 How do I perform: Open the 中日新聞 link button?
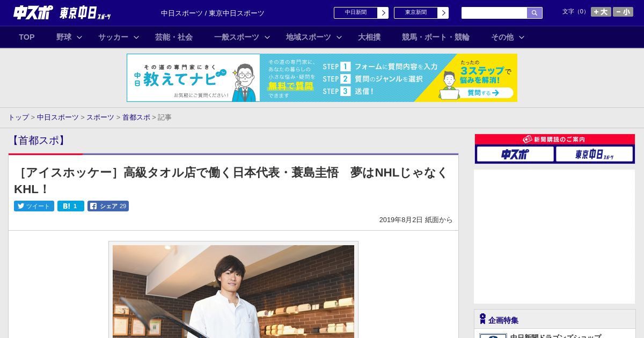(356, 13)
